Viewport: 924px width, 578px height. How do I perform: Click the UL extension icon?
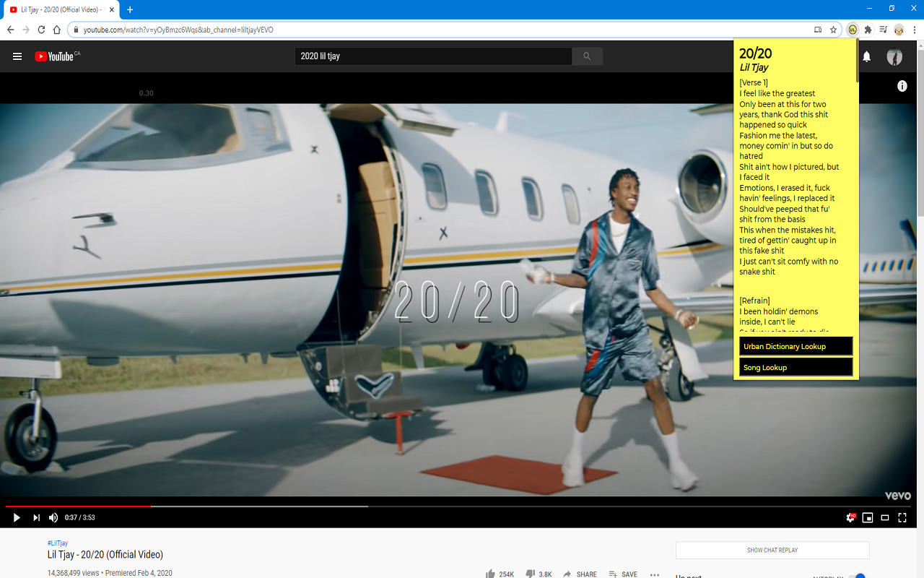coord(853,30)
